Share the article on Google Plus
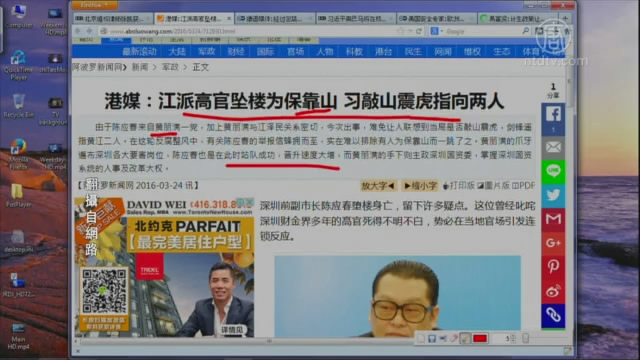 [553, 243]
